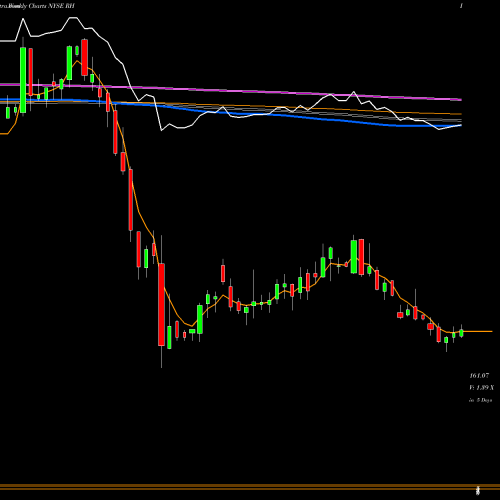Click the 161.07 price value
This screenshot has width=500, height=500.
[x=479, y=376]
